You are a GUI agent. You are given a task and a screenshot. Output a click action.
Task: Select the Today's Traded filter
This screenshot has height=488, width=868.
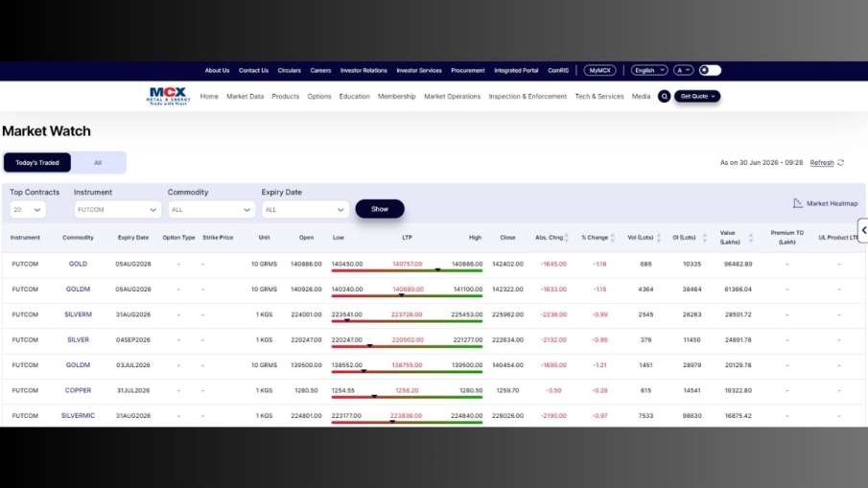pyautogui.click(x=37, y=163)
